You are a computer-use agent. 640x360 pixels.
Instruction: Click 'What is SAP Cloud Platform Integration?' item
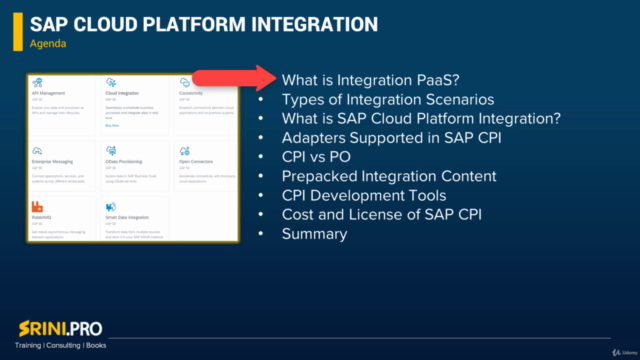(x=421, y=118)
